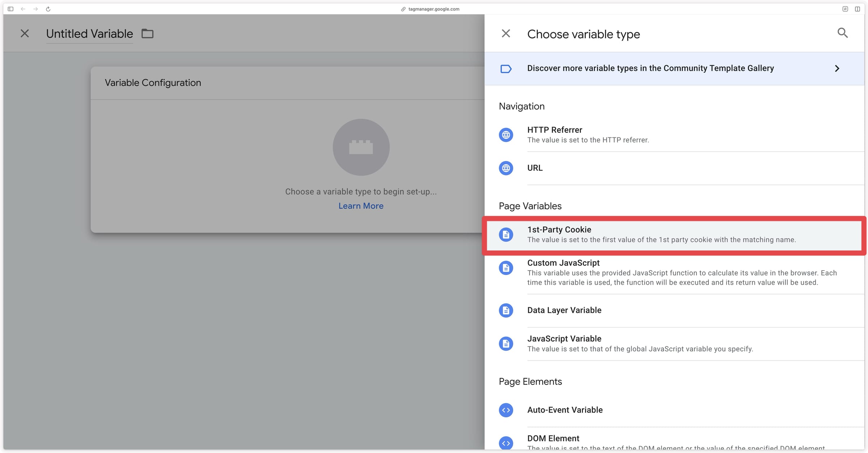Open Community Template Gallery chevron arrow
This screenshot has height=453, width=868.
click(837, 68)
